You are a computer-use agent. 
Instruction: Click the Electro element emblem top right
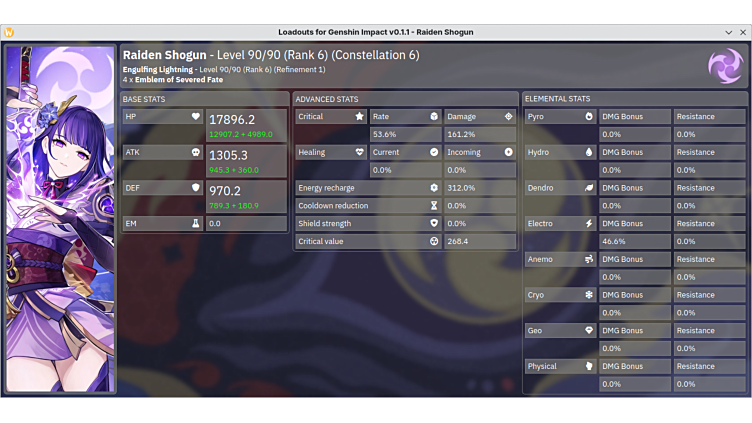pyautogui.click(x=725, y=66)
